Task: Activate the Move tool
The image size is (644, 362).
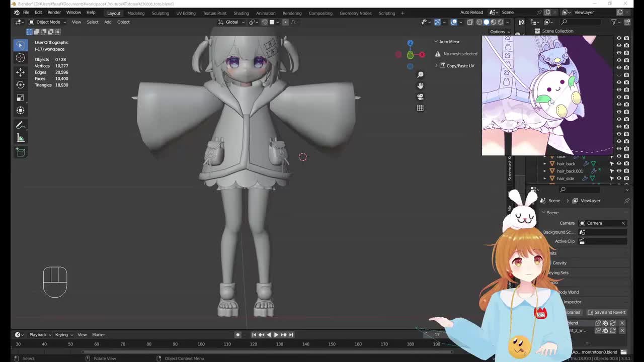Action: tap(21, 72)
